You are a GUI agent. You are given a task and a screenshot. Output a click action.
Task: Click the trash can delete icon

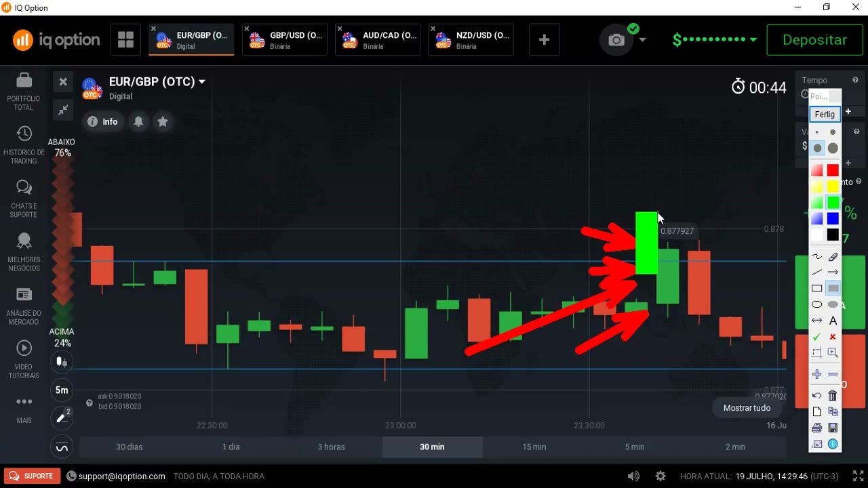click(833, 396)
